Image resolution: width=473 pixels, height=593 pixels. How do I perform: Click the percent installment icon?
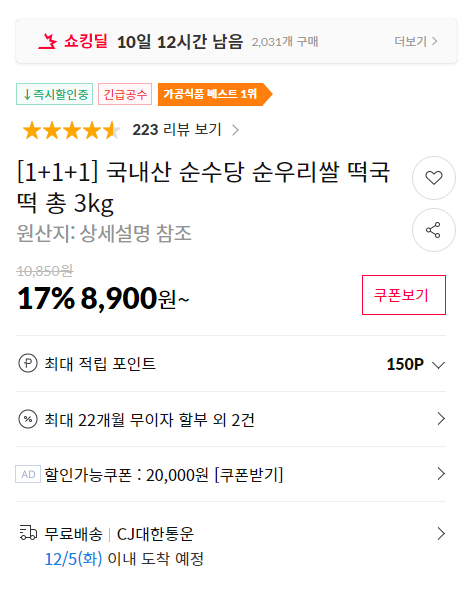click(28, 419)
